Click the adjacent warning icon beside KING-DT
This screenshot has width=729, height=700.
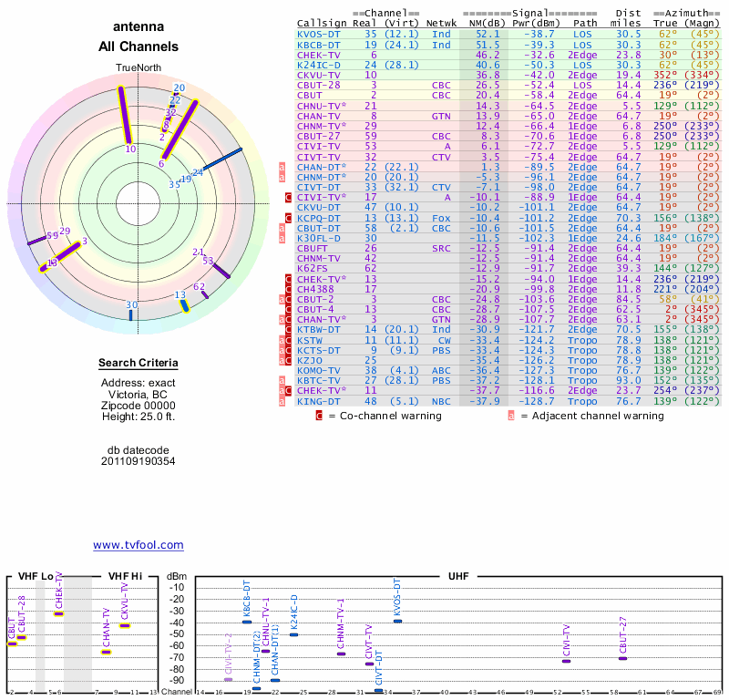pyautogui.click(x=282, y=401)
